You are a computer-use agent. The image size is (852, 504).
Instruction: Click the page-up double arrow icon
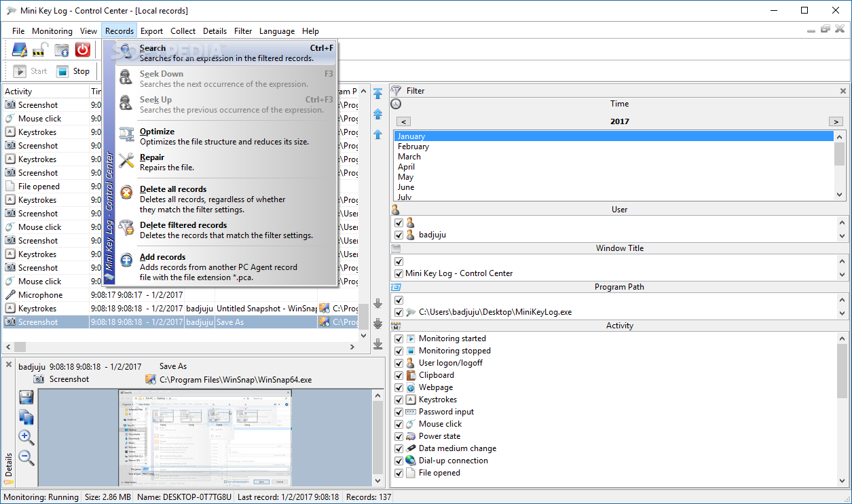(x=378, y=114)
